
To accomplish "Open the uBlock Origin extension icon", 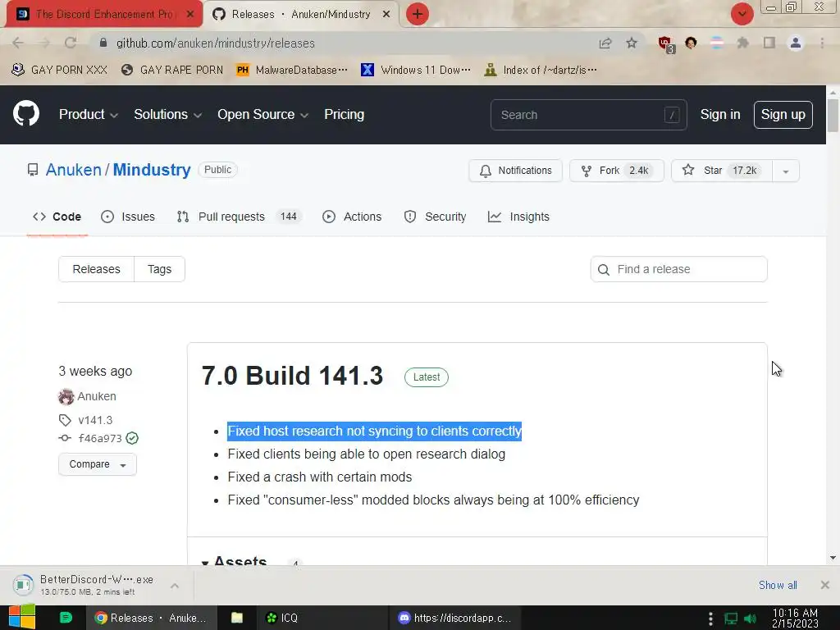I will click(x=666, y=44).
